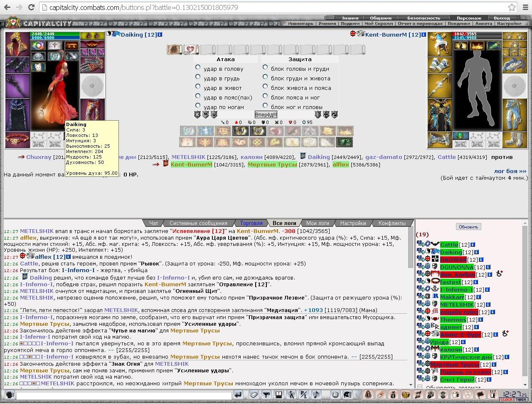Switch to the 'Торговля' tab
Screen dimensions: 532x404
pos(251,223)
